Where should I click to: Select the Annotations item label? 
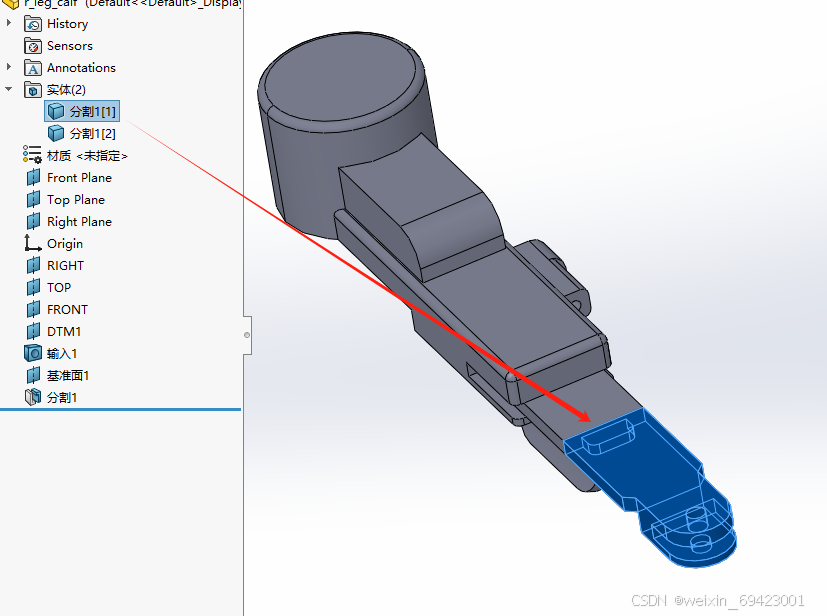click(81, 68)
